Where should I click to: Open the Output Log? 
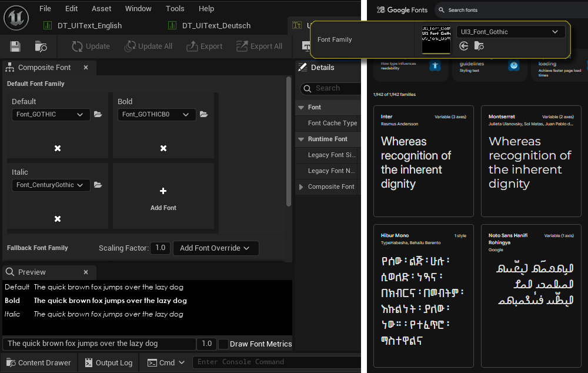click(x=108, y=363)
